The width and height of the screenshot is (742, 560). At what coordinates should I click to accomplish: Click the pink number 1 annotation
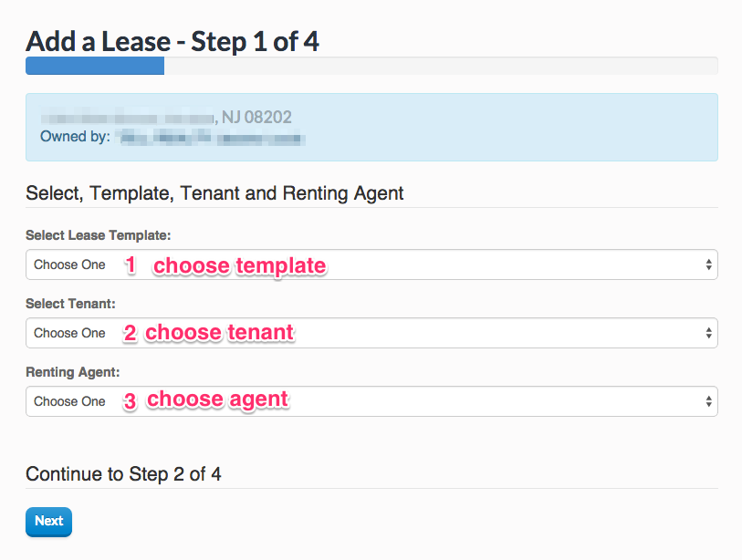click(131, 265)
